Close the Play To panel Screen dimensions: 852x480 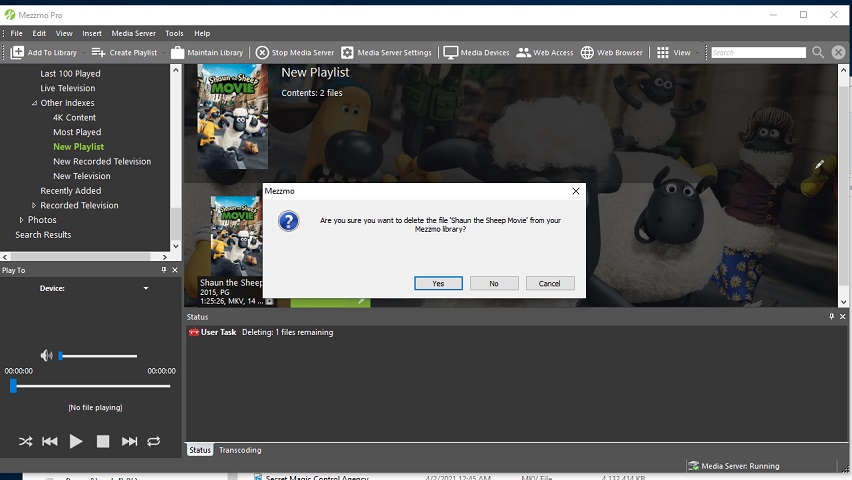[x=175, y=270]
